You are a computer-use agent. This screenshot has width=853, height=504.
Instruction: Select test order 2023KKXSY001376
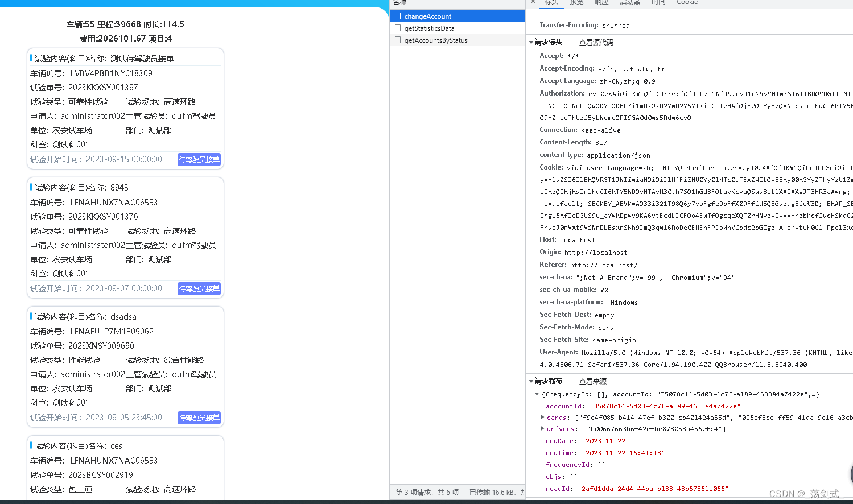click(x=103, y=217)
